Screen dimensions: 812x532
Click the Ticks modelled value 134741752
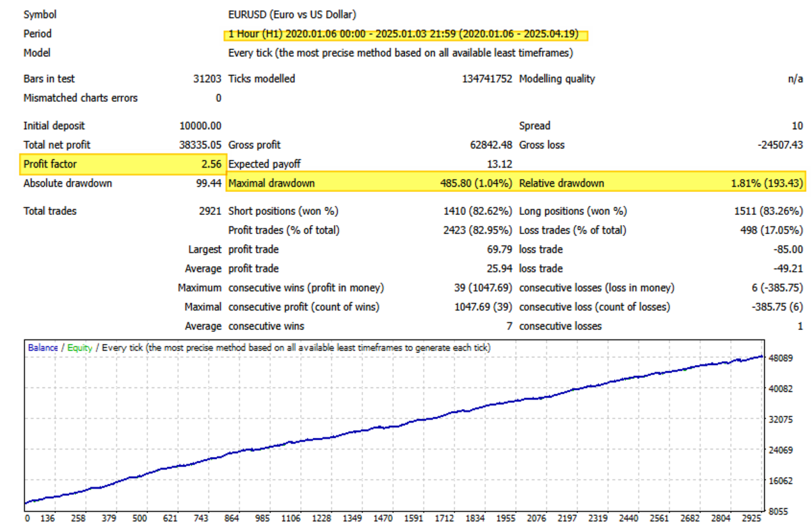click(487, 79)
